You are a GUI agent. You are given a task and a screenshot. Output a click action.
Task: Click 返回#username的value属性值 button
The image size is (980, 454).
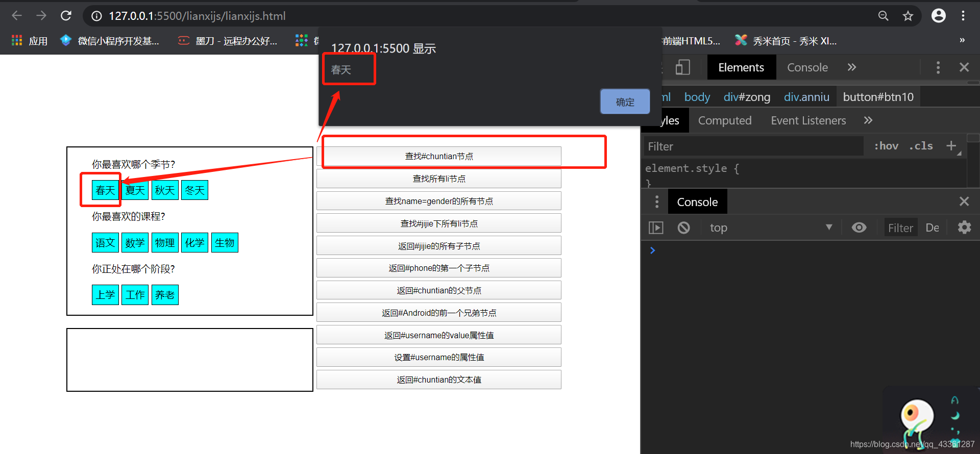coord(439,335)
